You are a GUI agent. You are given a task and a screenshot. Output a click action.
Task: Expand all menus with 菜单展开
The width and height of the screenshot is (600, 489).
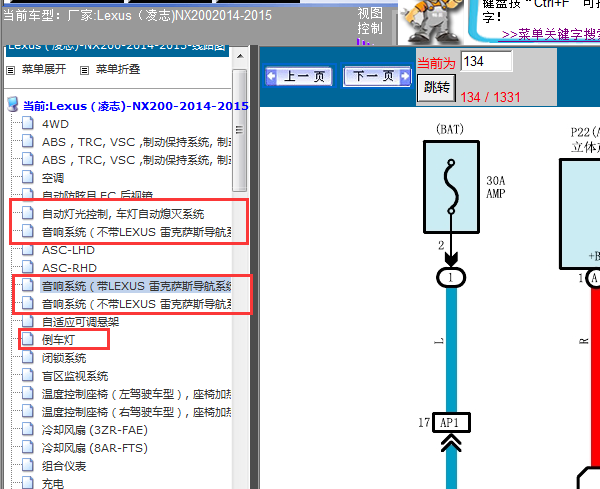pyautogui.click(x=44, y=69)
